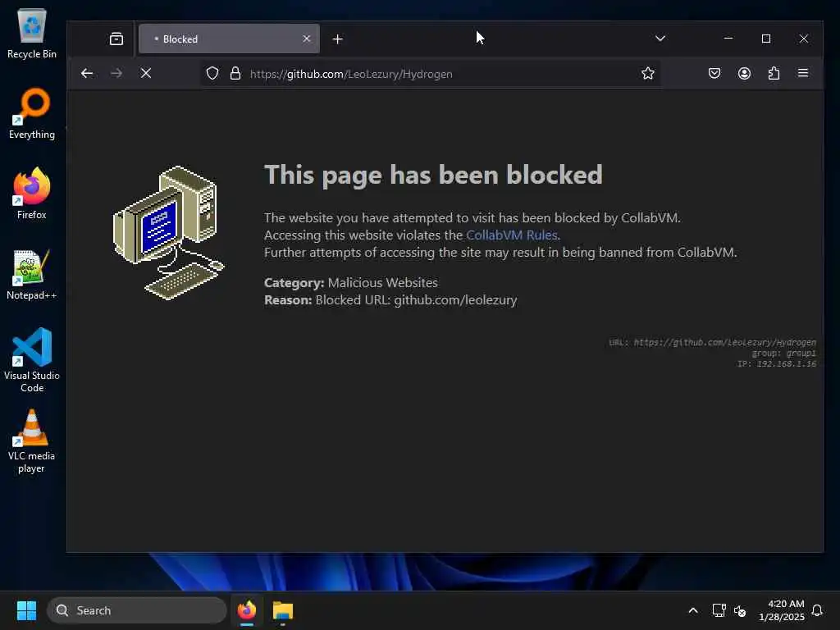
Task: Click the retro computer illustration
Action: [x=169, y=232]
